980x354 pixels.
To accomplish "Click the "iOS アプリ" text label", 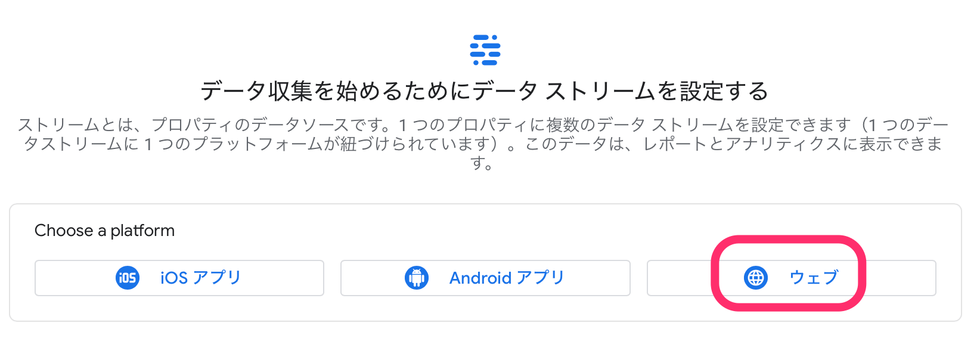I will pos(200,278).
